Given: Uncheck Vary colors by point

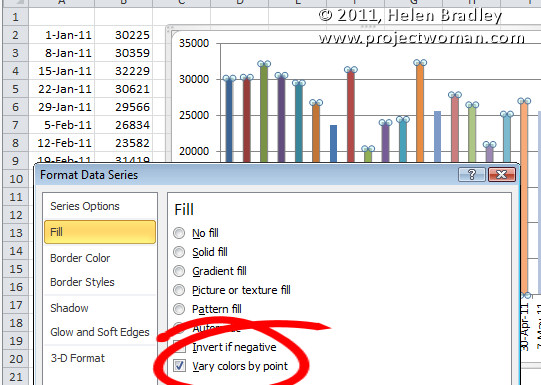Looking at the screenshot, I should 179,366.
